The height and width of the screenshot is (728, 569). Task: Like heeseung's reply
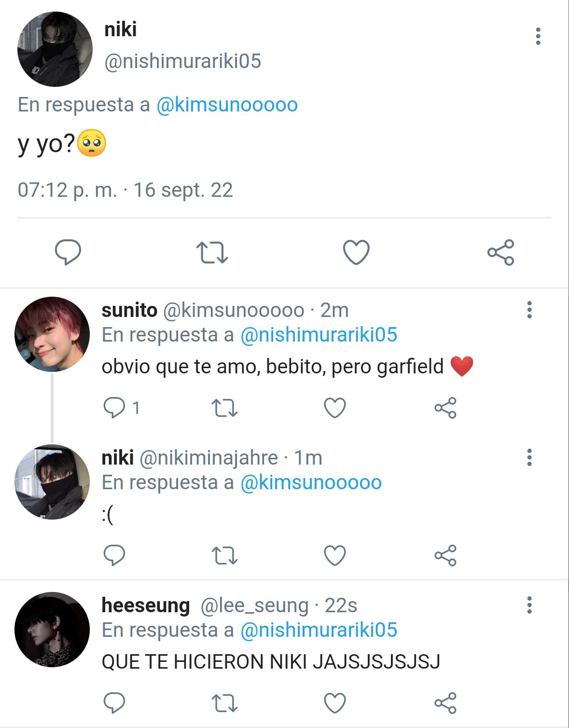[x=335, y=703]
